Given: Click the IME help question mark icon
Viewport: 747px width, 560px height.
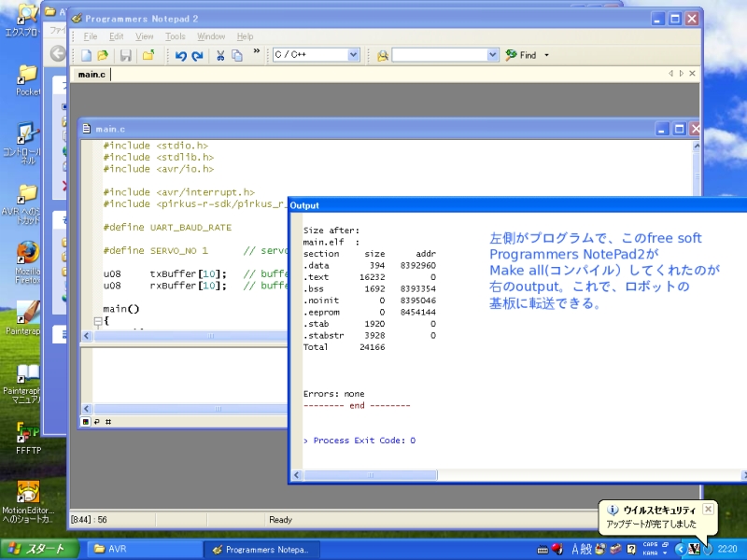Looking at the screenshot, I should tap(631, 550).
